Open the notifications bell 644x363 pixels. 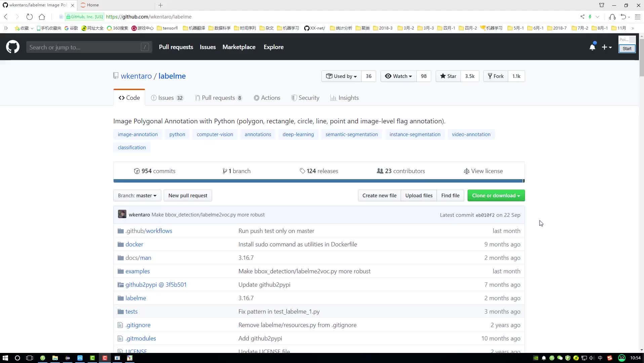click(592, 47)
